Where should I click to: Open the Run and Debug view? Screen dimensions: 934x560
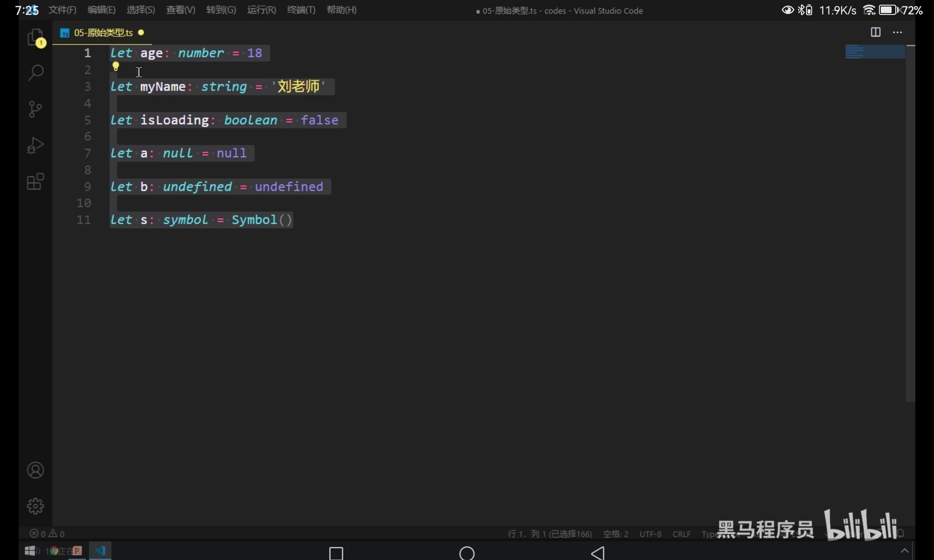(x=35, y=145)
